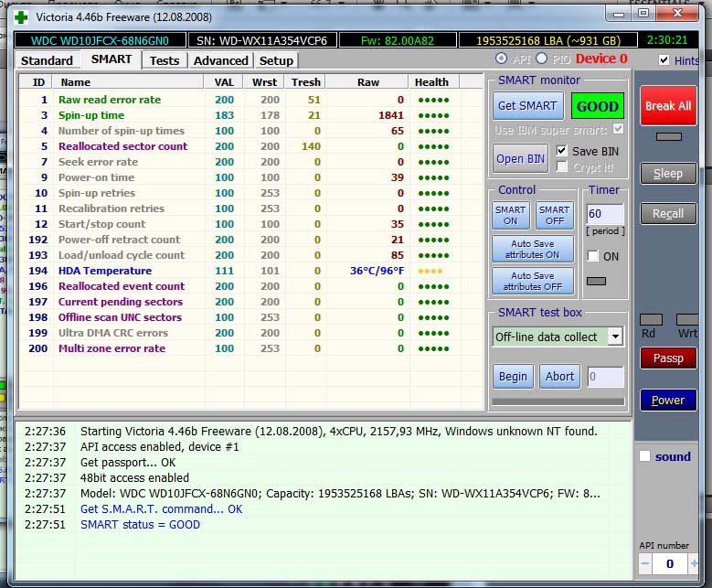Enable the timer ON checkbox
The height and width of the screenshot is (588, 712).
click(592, 256)
